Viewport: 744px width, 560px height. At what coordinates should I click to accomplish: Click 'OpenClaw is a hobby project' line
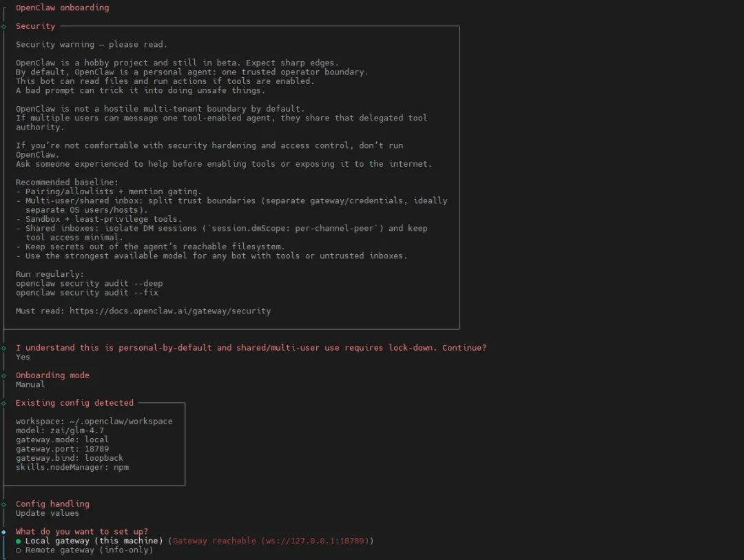point(177,63)
